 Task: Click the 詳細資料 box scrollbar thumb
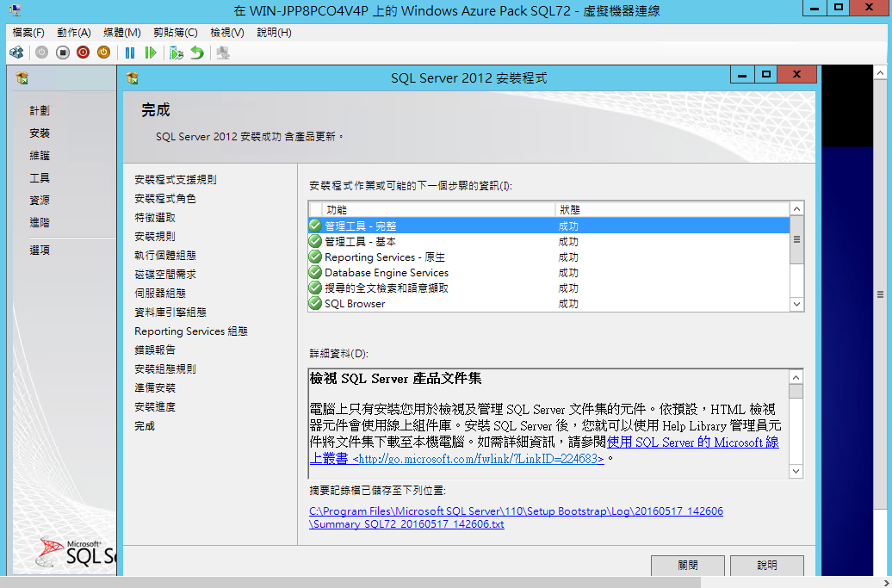[796, 391]
